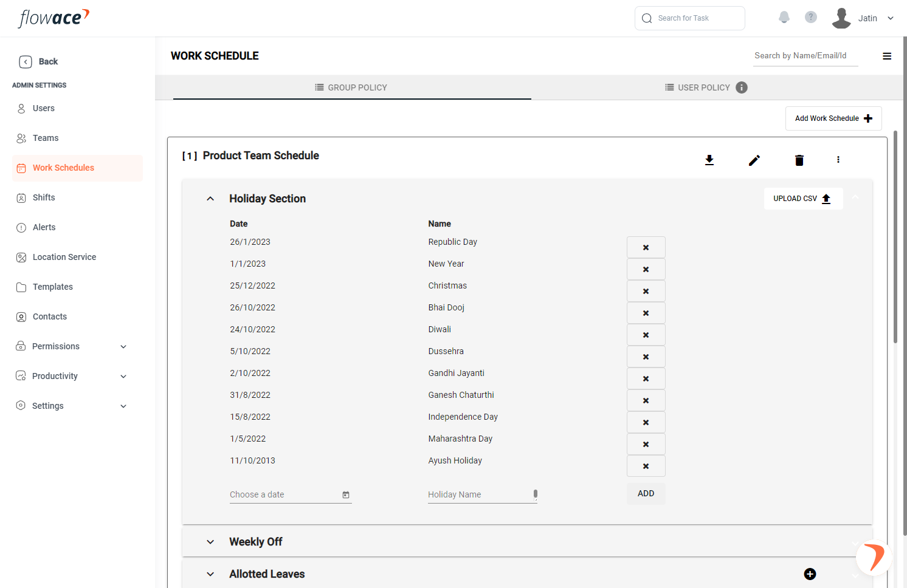The image size is (907, 588).
Task: Open the Templates page
Action: click(77, 287)
